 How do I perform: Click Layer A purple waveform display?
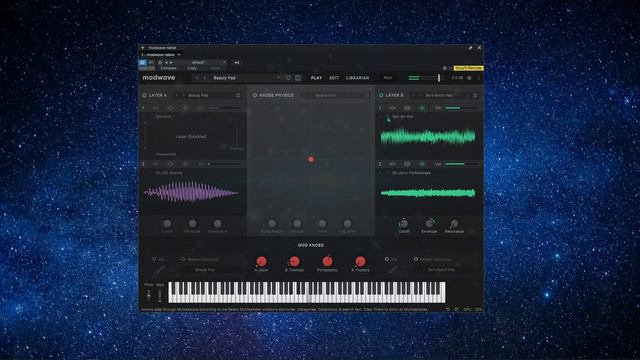click(191, 192)
